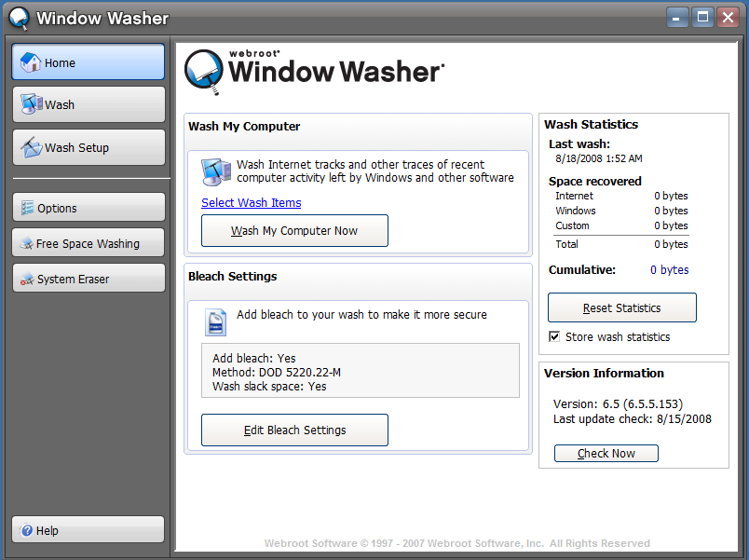Image resolution: width=749 pixels, height=560 pixels.
Task: Click the Home house icon in sidebar
Action: coord(31,62)
